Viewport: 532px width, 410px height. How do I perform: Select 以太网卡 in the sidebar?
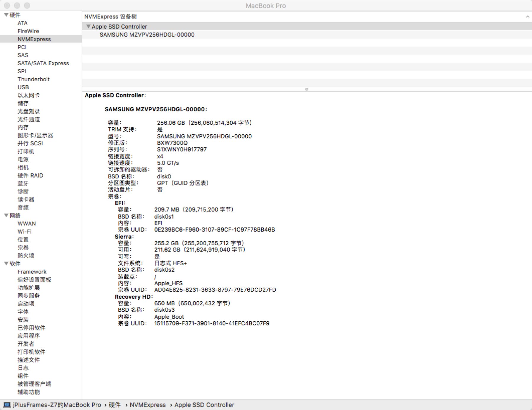tap(28, 95)
